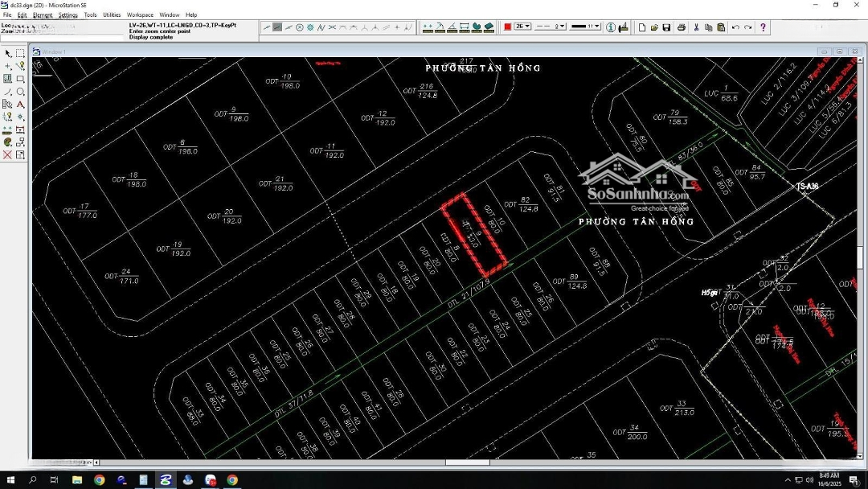Select the Element Selection arrow tool
This screenshot has height=489, width=868.
[8, 53]
